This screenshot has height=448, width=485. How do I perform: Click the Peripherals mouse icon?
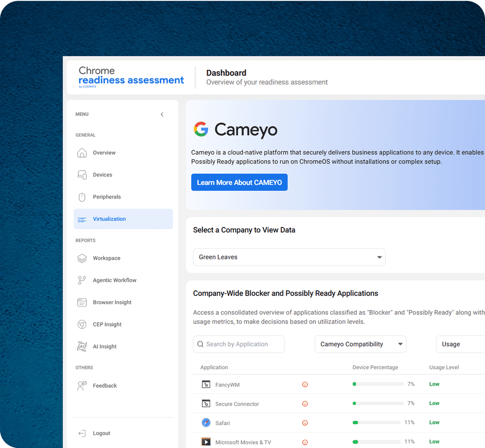pos(82,197)
